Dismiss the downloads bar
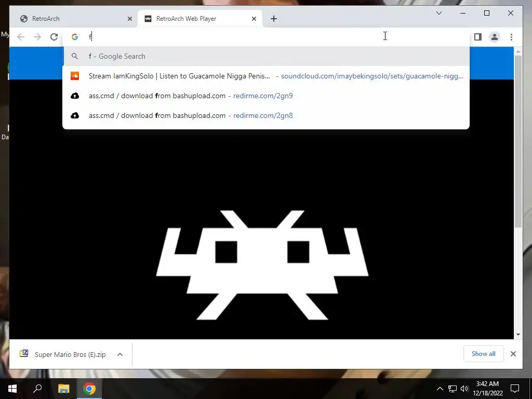 click(513, 354)
